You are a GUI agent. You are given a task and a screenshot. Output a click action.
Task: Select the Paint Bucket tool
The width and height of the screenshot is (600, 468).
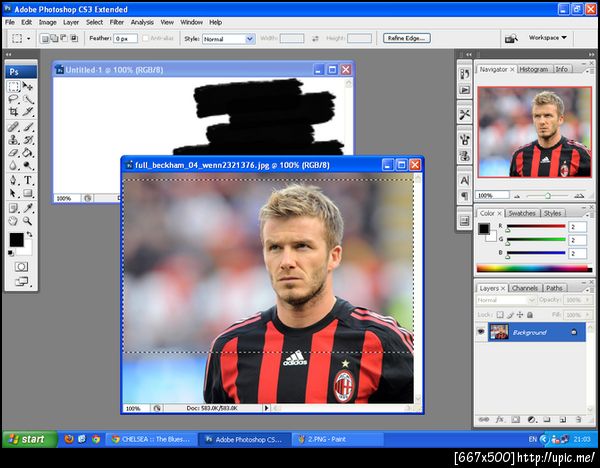tap(28, 153)
